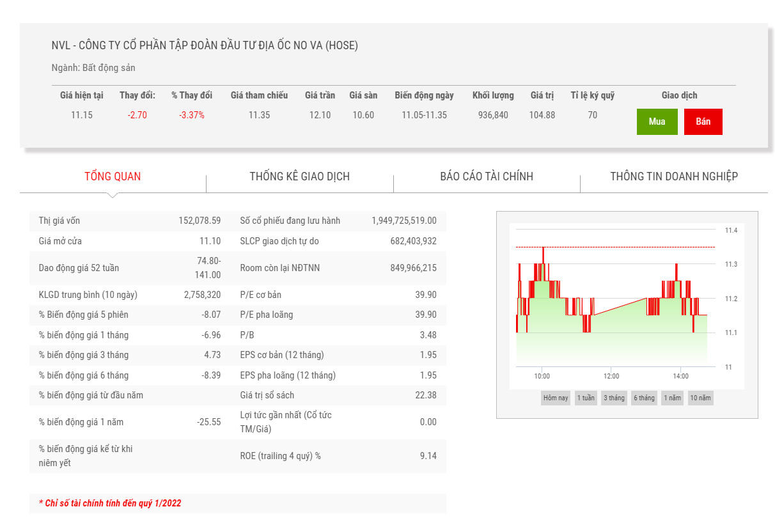Click the red Bán button
This screenshot has width=775, height=532.
point(703,121)
